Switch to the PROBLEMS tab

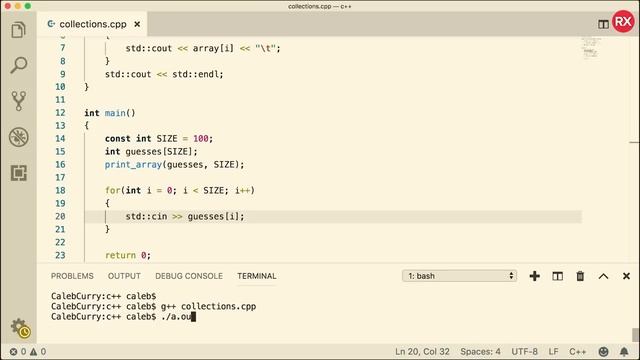[72, 276]
